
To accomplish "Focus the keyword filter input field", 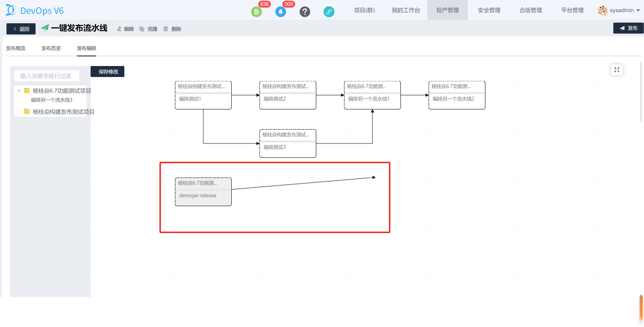I will (x=47, y=76).
